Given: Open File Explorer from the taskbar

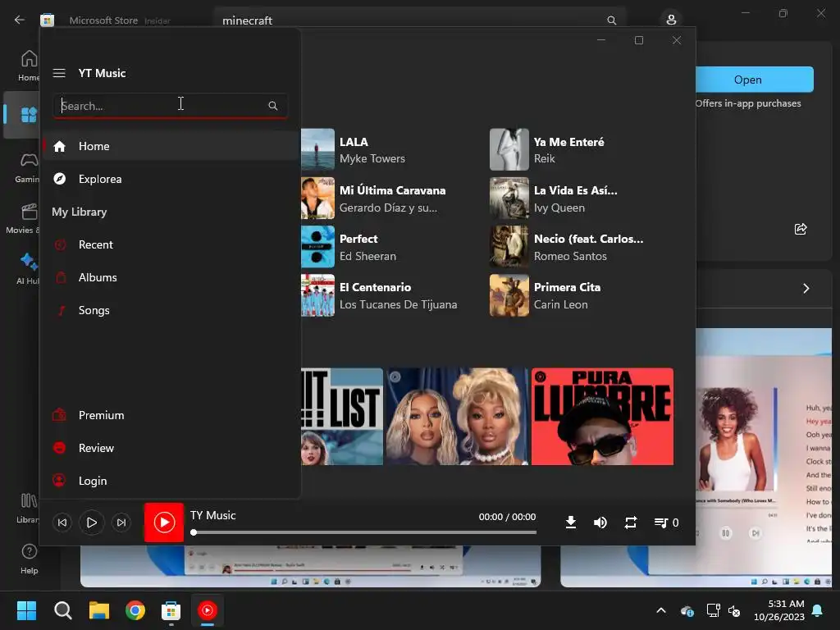Looking at the screenshot, I should [99, 610].
